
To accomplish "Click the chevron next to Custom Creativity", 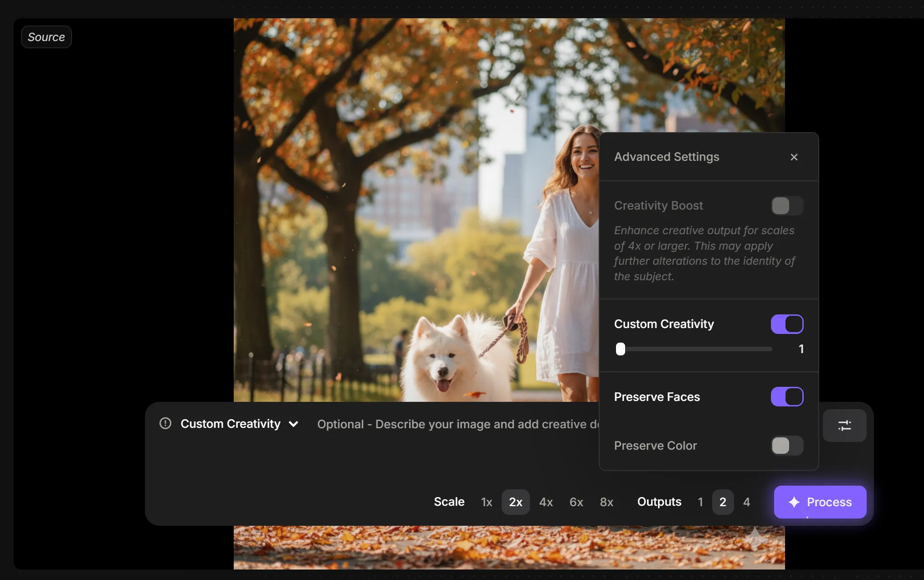I will pyautogui.click(x=294, y=424).
